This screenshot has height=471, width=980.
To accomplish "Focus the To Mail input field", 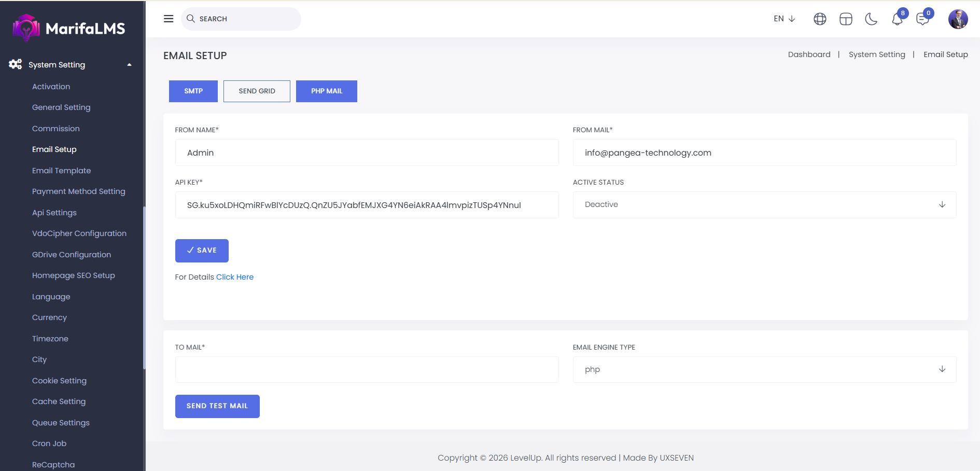I will click(367, 369).
